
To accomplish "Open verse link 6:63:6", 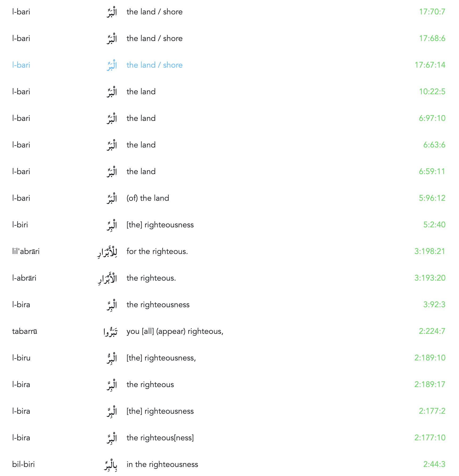I will [434, 145].
